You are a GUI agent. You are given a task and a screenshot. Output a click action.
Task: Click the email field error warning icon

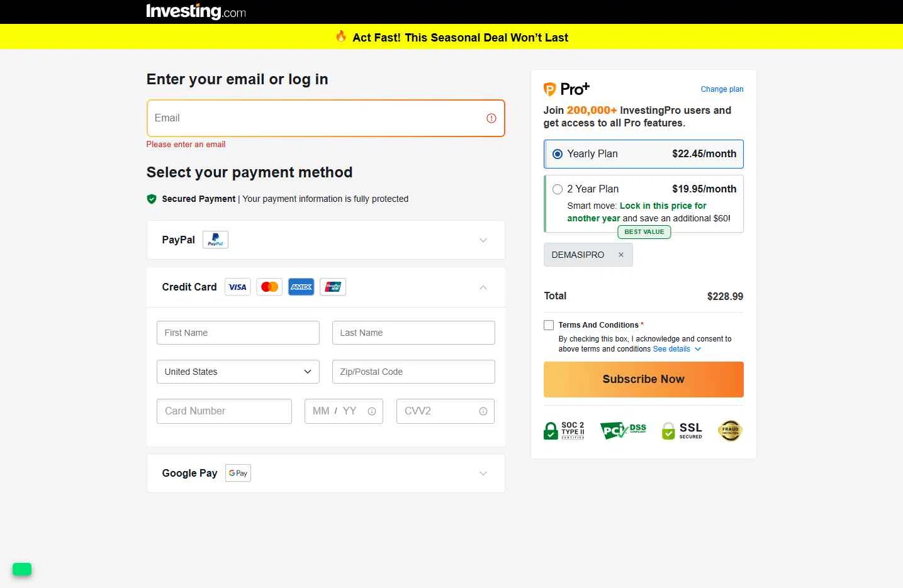491,118
